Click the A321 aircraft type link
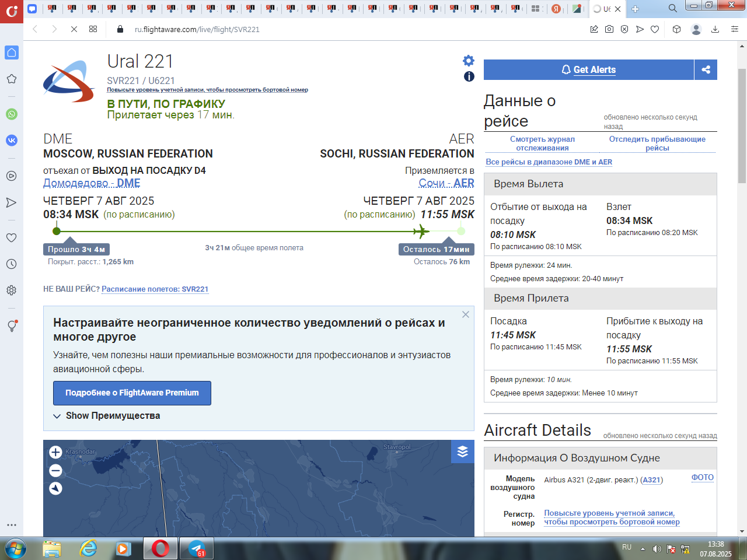Viewport: 747px width, 560px height. 651,480
